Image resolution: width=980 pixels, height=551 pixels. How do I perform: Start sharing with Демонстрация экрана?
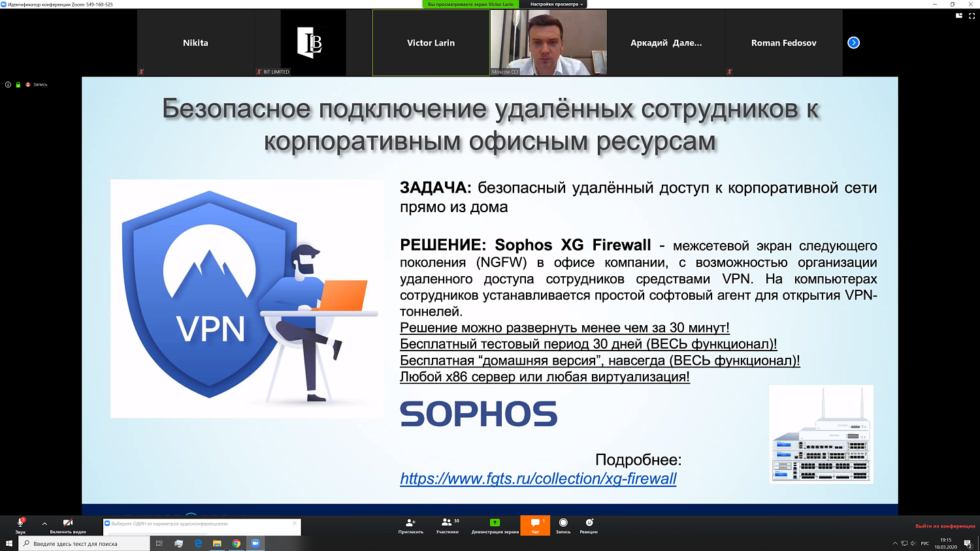coord(495,526)
